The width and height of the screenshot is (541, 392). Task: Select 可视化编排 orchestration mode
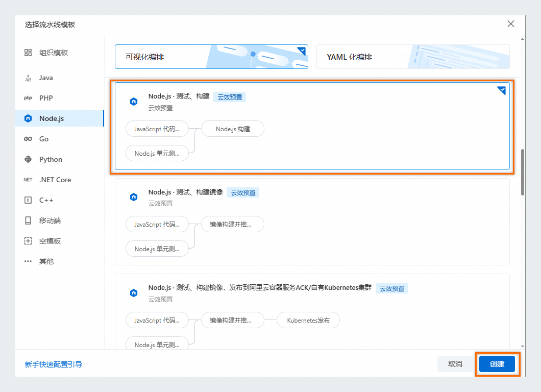coord(211,57)
